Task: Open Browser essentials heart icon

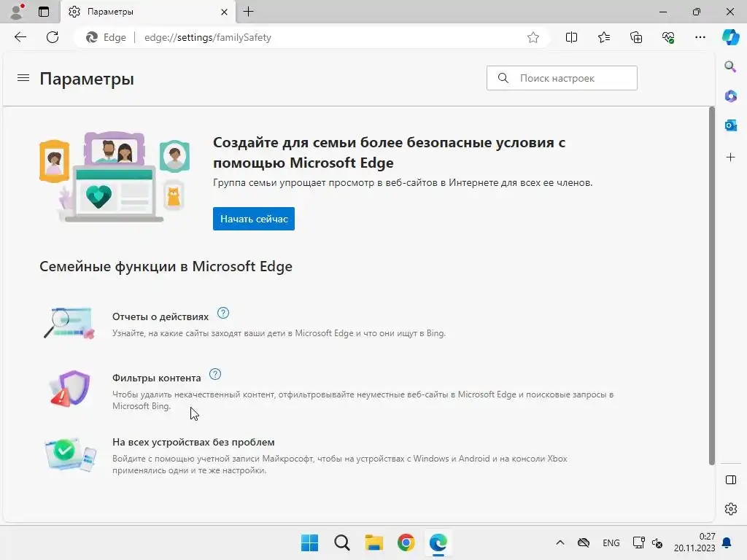Action: (x=668, y=37)
